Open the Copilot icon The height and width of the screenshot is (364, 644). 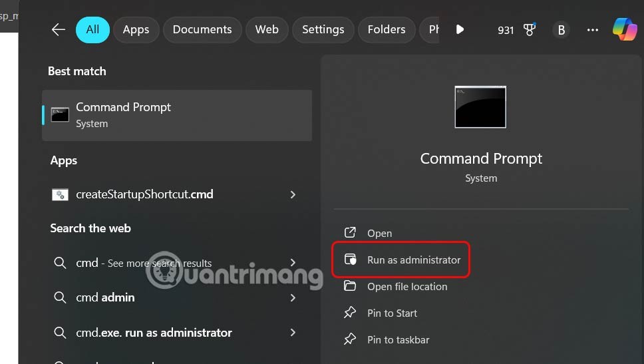[625, 29]
